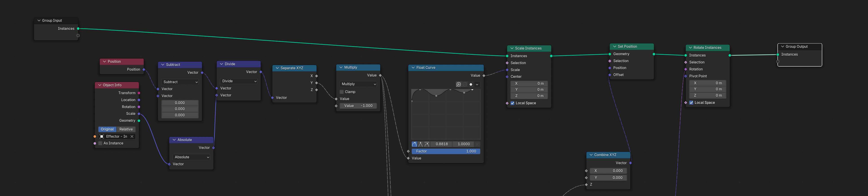Set curve handle type to Auto
The width and height of the screenshot is (868, 196).
coord(414,144)
